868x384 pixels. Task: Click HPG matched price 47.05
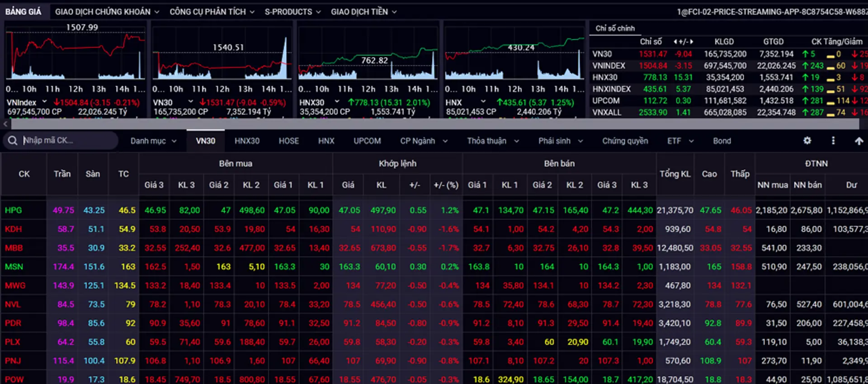349,210
